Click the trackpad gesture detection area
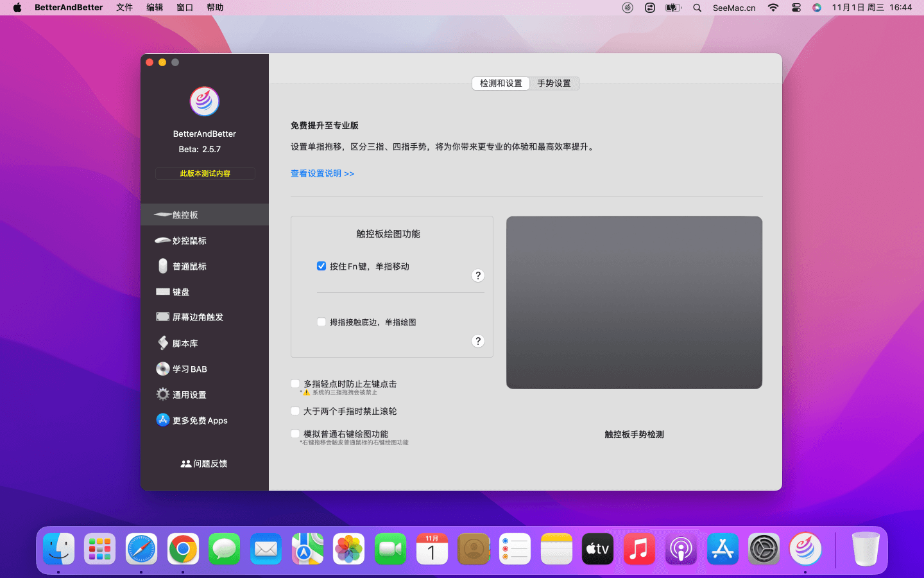The image size is (924, 578). [634, 302]
